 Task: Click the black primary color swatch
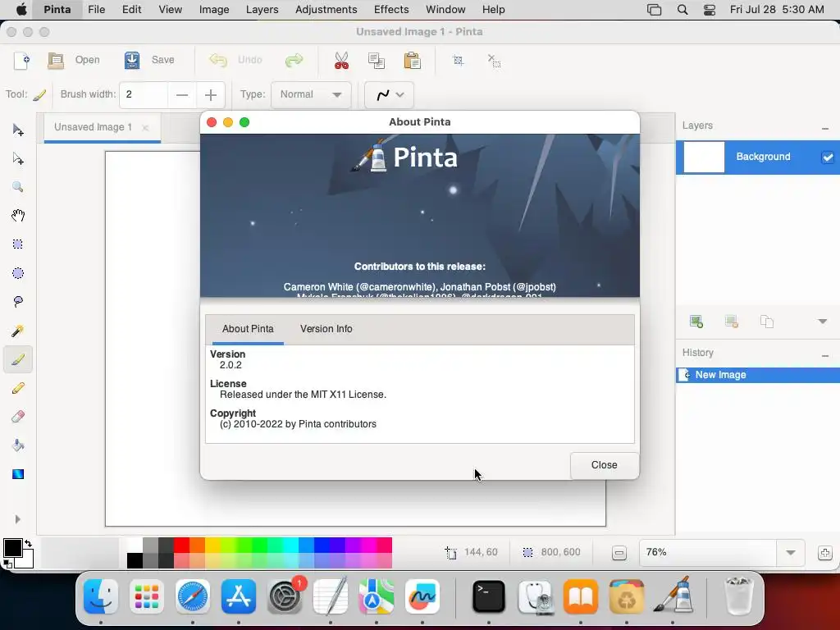[x=12, y=547]
